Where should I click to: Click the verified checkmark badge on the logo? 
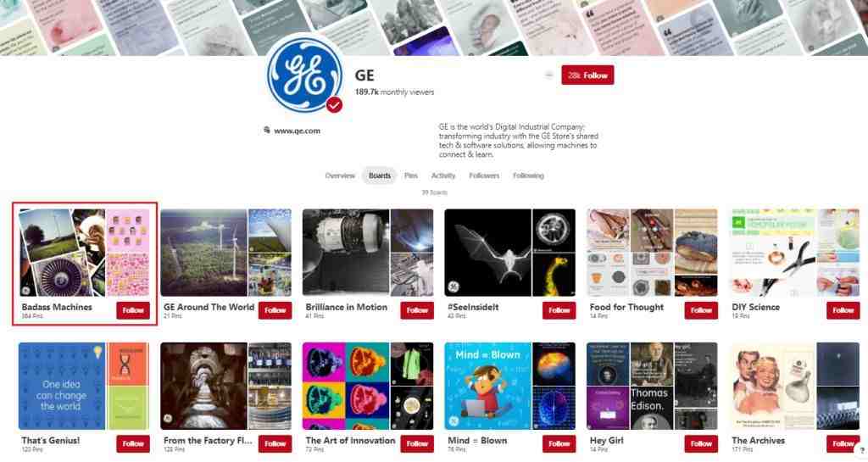coord(334,104)
